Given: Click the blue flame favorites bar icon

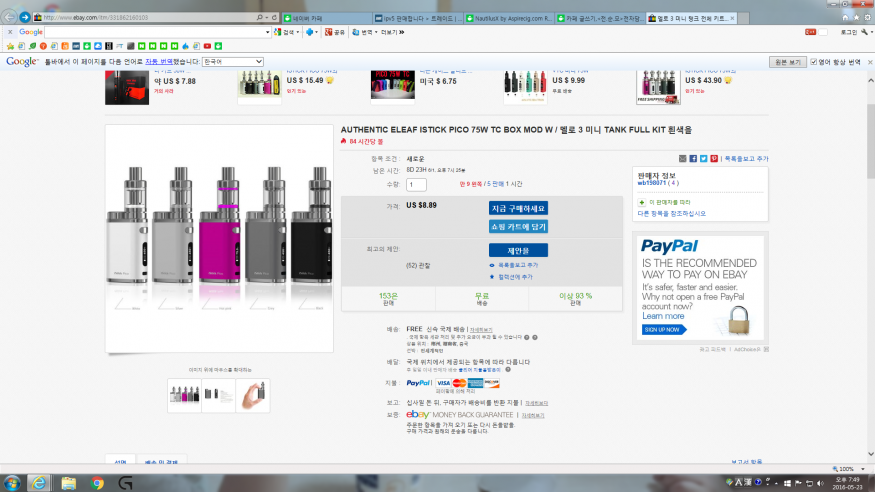Looking at the screenshot, I should coord(185,46).
